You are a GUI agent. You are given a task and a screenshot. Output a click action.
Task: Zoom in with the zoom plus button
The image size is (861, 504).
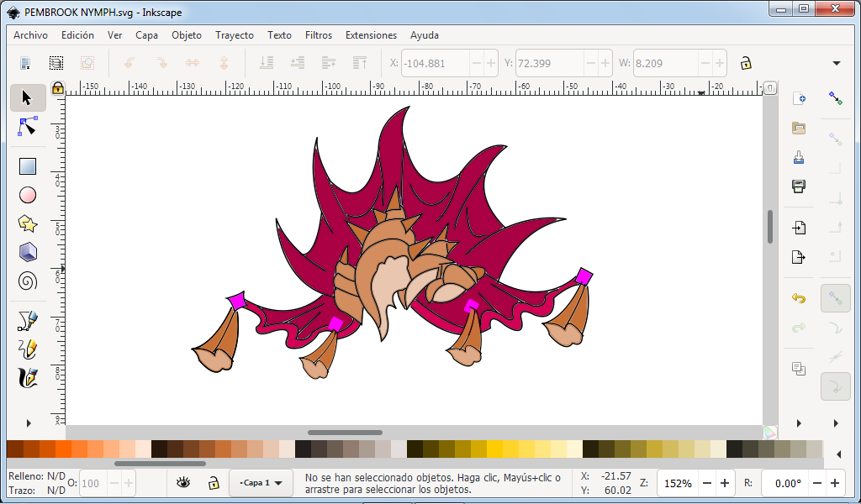[725, 483]
